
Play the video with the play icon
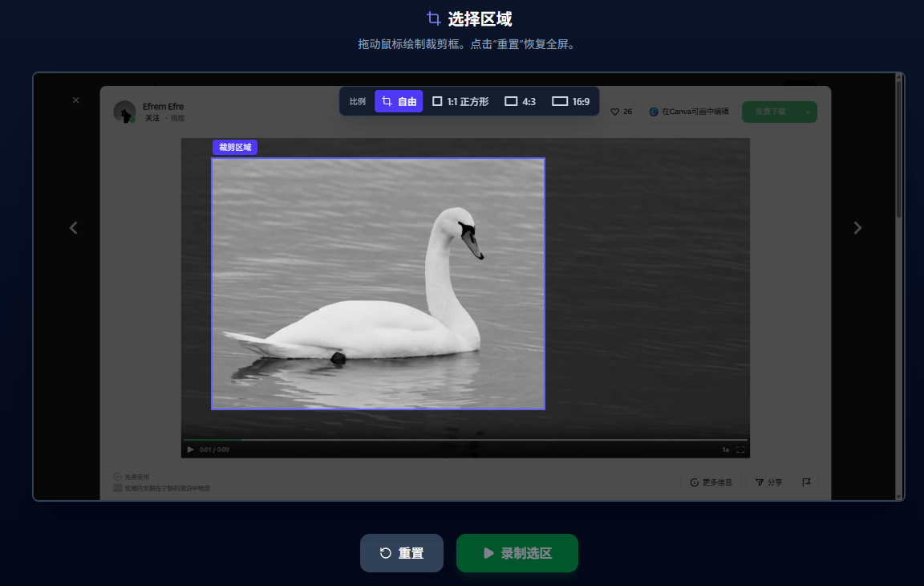click(x=190, y=450)
